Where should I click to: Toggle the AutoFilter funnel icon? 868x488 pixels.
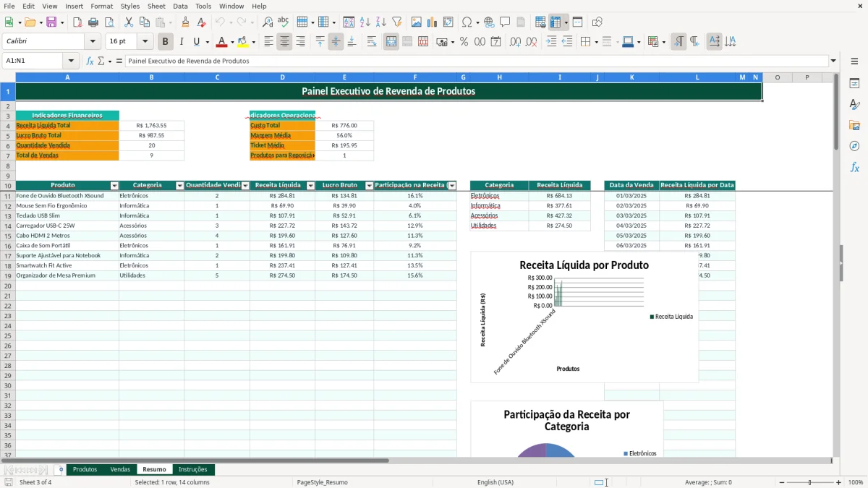[x=396, y=22]
